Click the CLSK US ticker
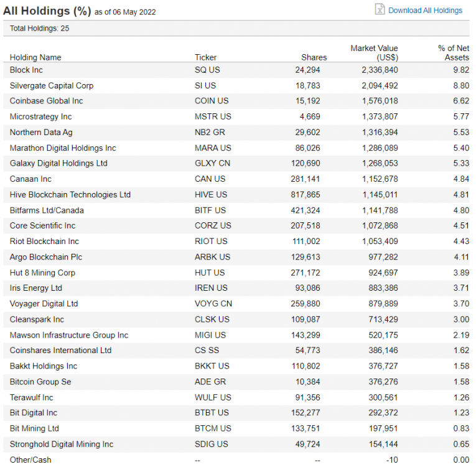The height and width of the screenshot is (467, 476). 212,320
